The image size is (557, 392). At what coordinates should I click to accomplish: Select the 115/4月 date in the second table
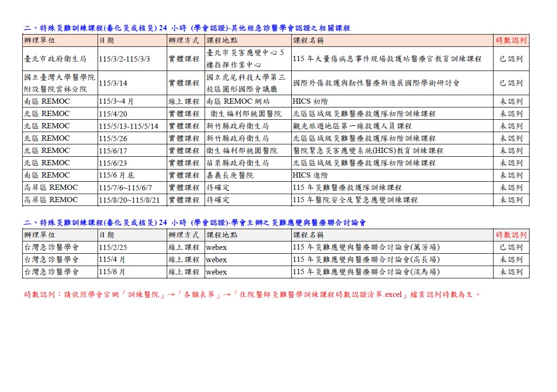[113, 259]
